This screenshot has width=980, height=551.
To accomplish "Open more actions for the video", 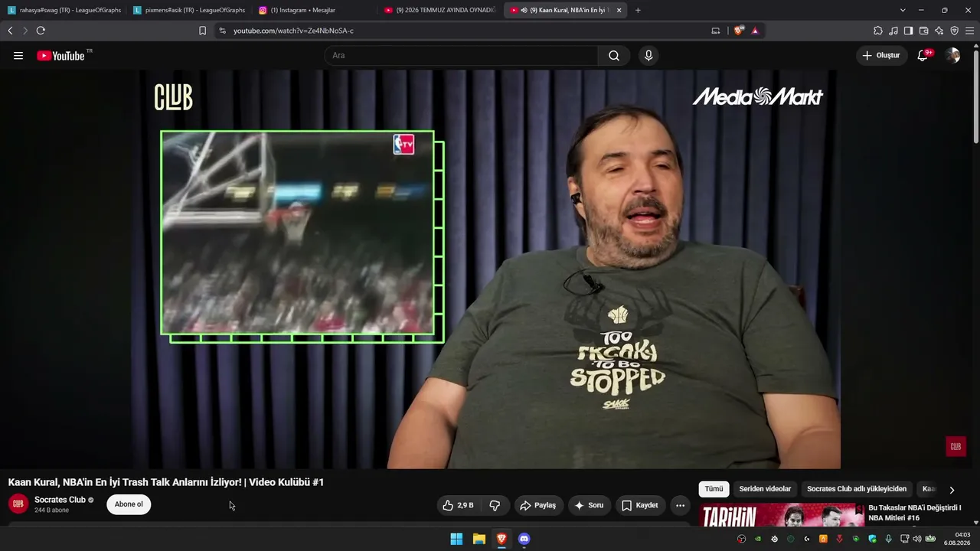I will click(680, 505).
